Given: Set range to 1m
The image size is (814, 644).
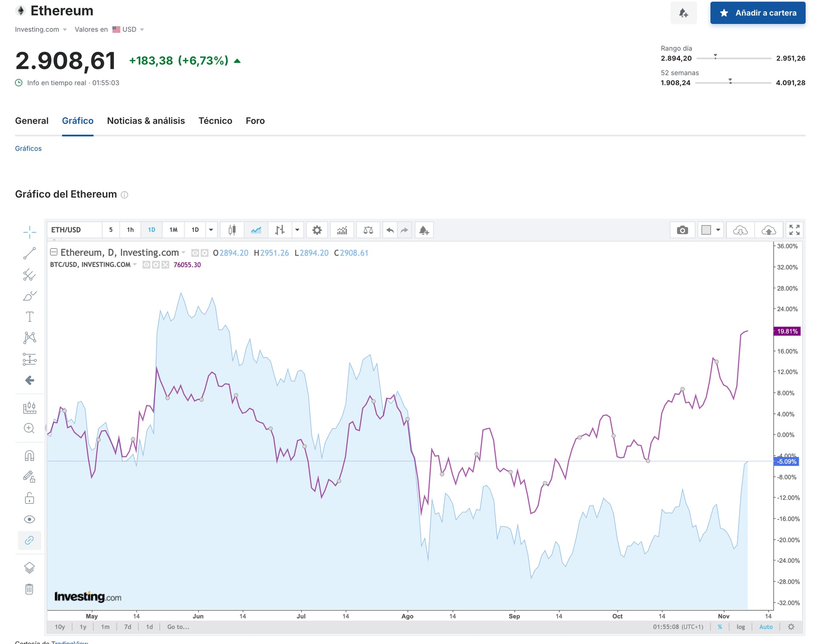Looking at the screenshot, I should [105, 627].
